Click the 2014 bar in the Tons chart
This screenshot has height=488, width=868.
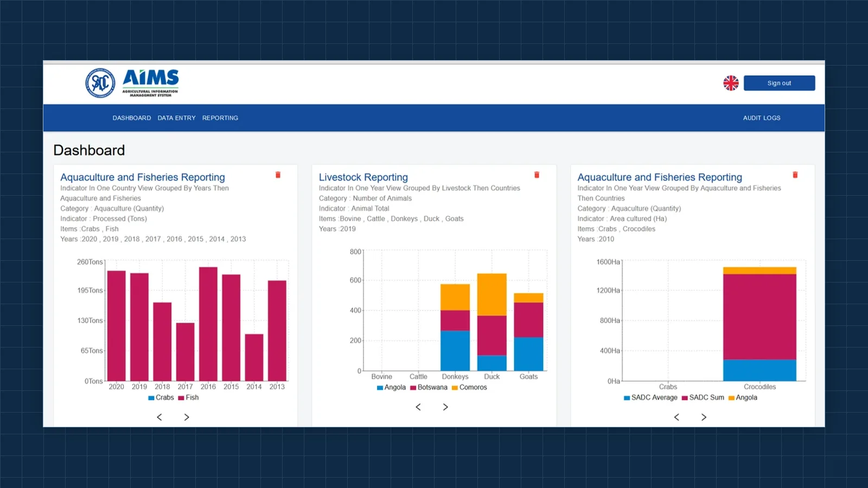(x=254, y=357)
